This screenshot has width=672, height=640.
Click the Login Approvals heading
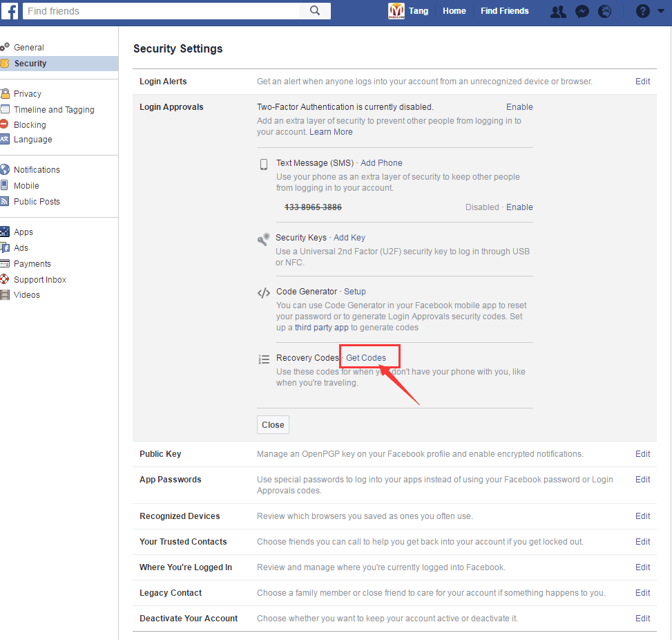pyautogui.click(x=171, y=107)
